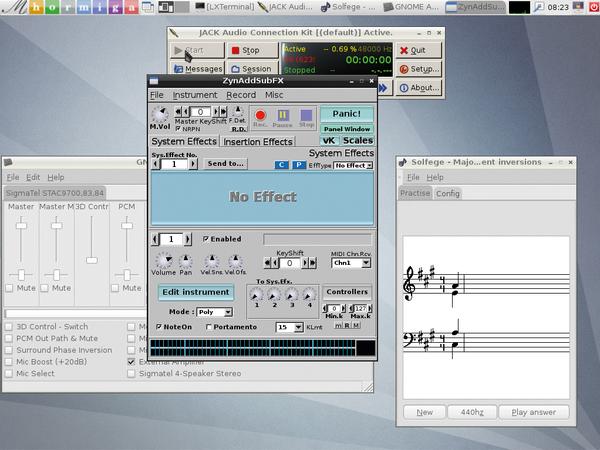Screen dimensions: 600x450
Task: Click To Sys.Efx send knob 4
Action: click(x=309, y=294)
